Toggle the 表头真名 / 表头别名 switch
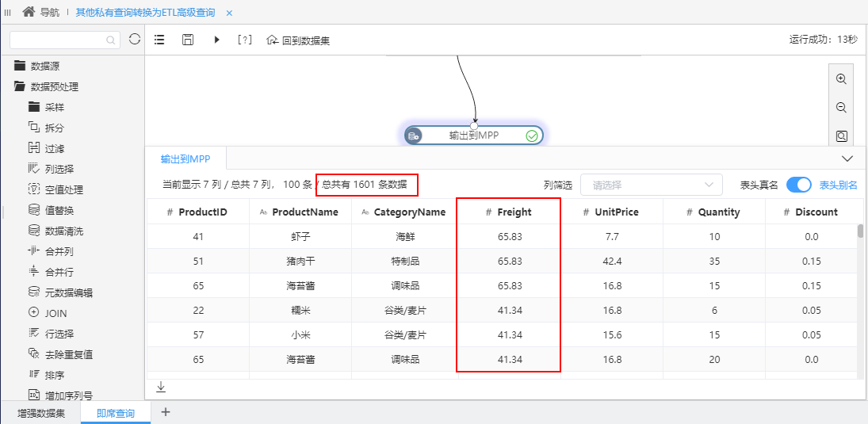Viewport: 868px width, 424px height. click(x=799, y=185)
